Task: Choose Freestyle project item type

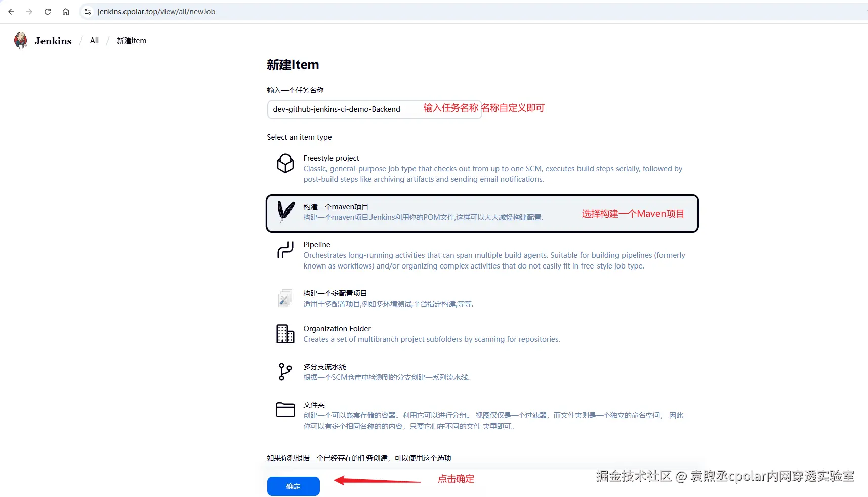Action: tap(483, 169)
